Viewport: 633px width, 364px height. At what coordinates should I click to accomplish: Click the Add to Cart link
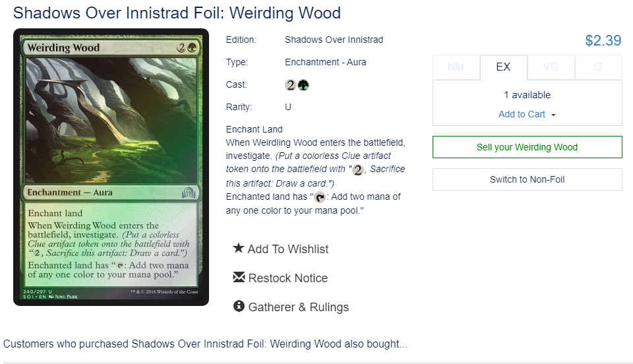[x=522, y=115]
